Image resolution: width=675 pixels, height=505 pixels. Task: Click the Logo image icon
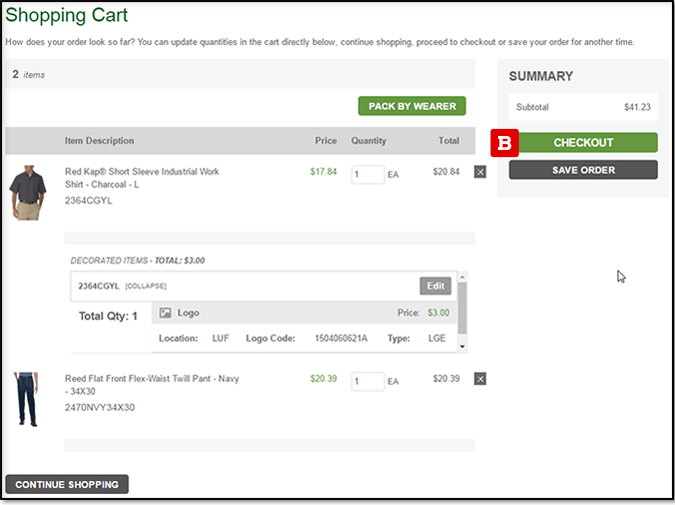166,313
